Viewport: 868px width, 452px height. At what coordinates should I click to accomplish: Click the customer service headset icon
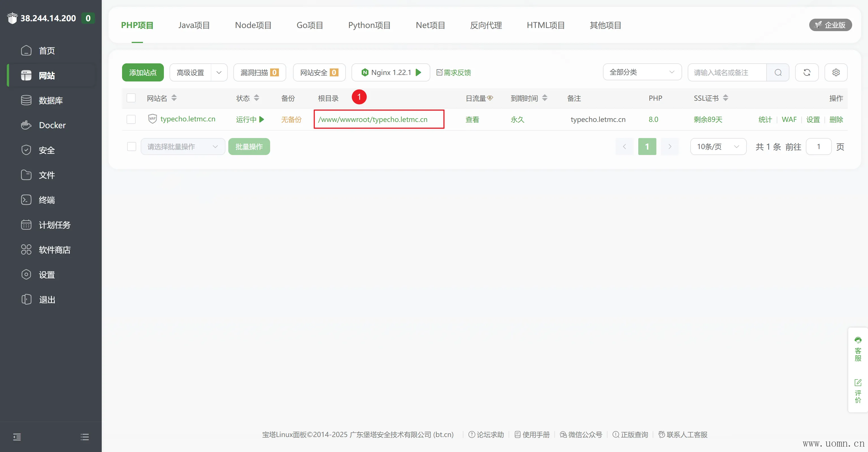pos(858,340)
